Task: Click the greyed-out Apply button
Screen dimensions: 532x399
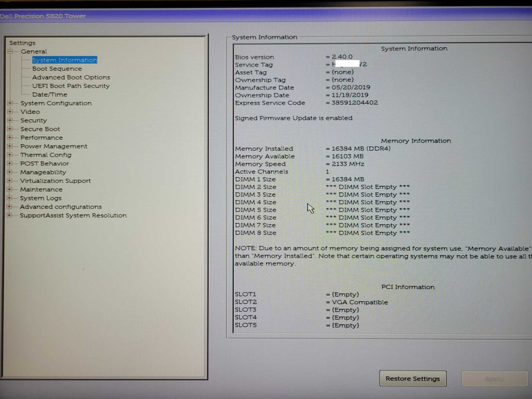Action: 495,378
